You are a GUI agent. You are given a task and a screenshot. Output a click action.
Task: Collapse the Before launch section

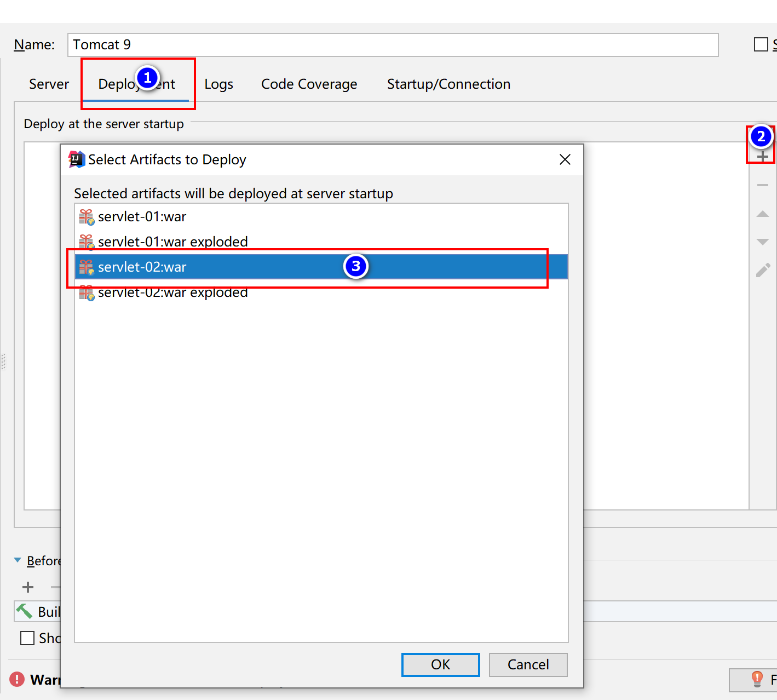pos(18,560)
